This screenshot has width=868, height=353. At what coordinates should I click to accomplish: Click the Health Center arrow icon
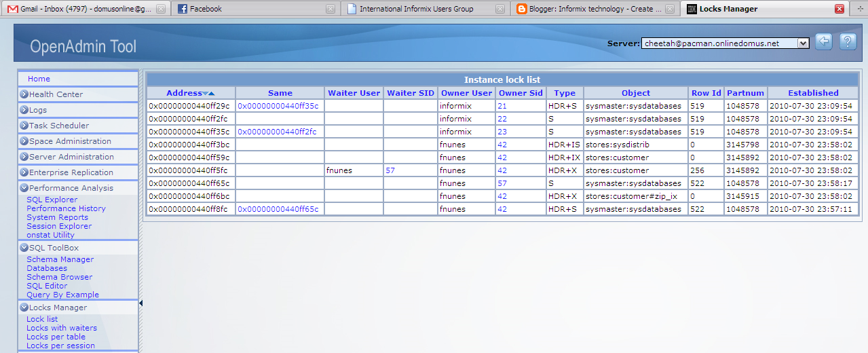pos(24,94)
